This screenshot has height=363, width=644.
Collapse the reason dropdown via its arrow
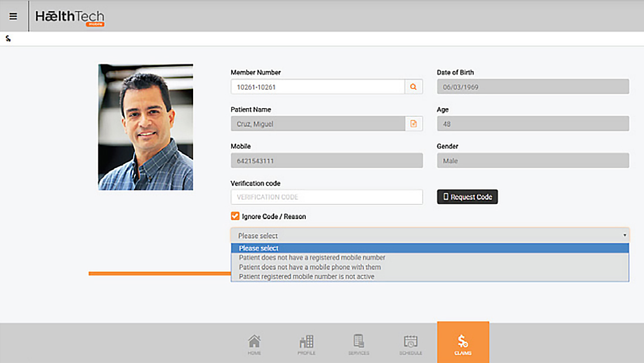624,236
